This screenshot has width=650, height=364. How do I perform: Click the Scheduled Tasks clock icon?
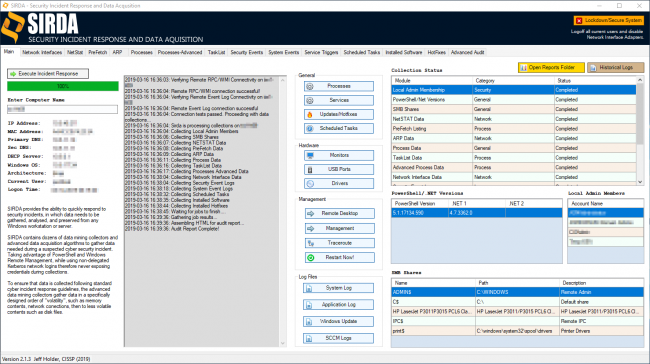click(x=310, y=129)
